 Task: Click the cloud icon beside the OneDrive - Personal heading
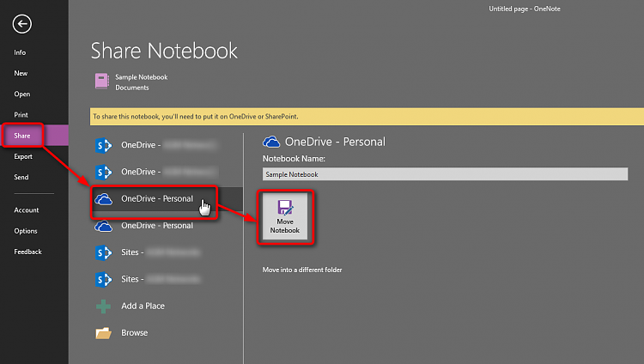point(271,143)
